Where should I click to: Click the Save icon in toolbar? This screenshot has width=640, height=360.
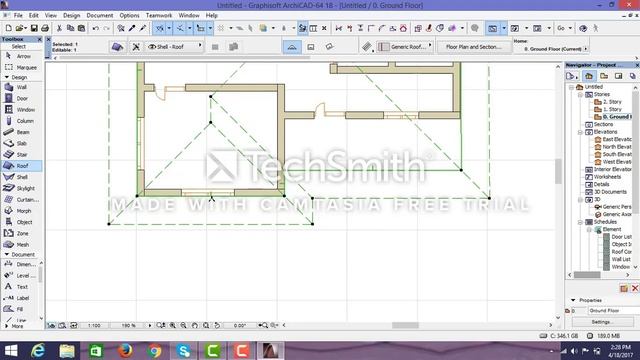pyautogui.click(x=34, y=28)
